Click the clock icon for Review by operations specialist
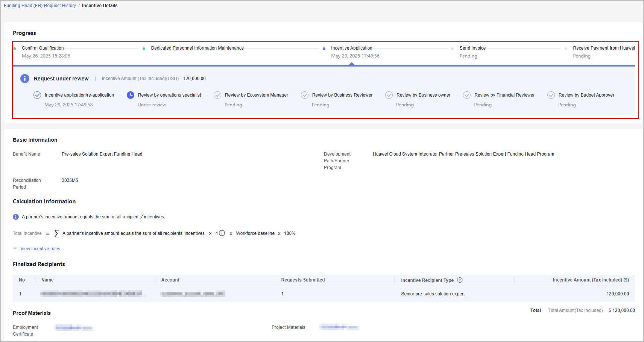644x342 pixels. point(131,95)
